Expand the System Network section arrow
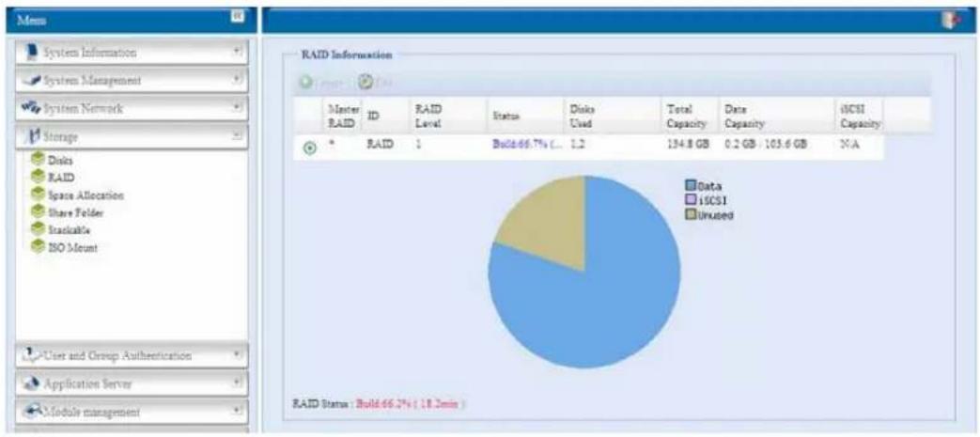 (237, 107)
